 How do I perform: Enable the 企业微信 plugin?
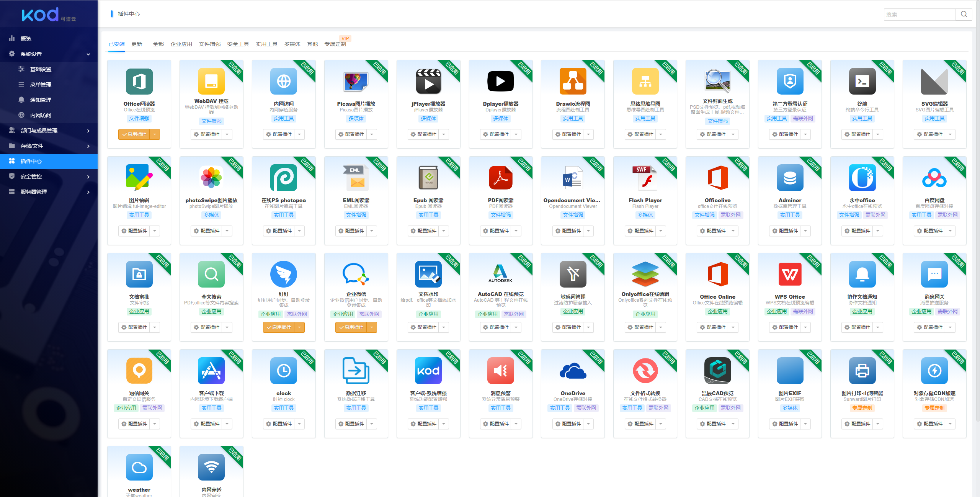[x=351, y=327]
